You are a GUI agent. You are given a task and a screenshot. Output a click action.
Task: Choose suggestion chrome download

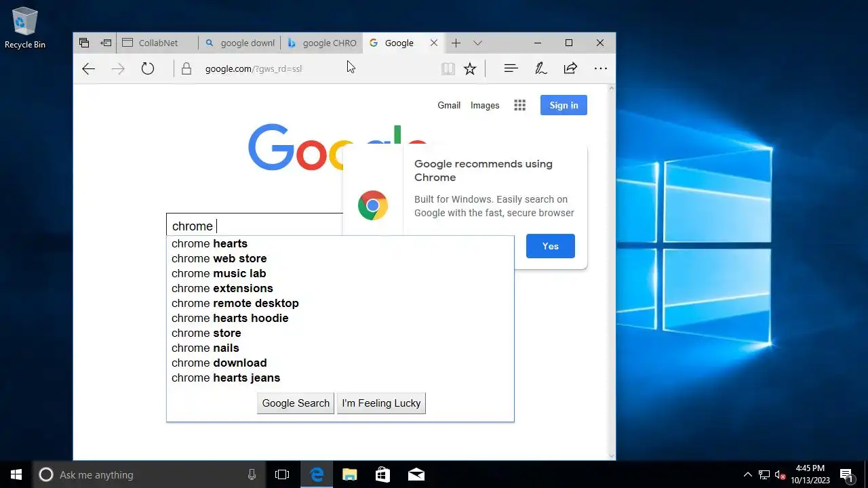coord(340,363)
